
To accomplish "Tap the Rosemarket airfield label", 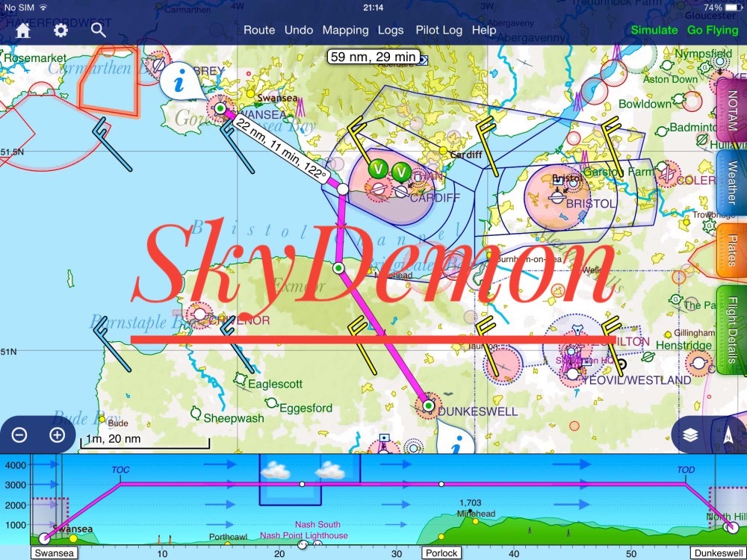I will tap(35, 58).
